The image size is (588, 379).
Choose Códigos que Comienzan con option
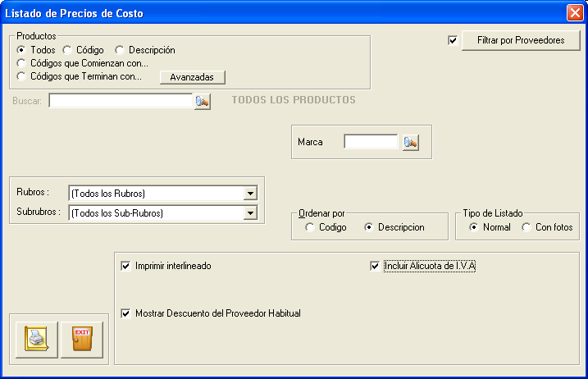pyautogui.click(x=21, y=63)
